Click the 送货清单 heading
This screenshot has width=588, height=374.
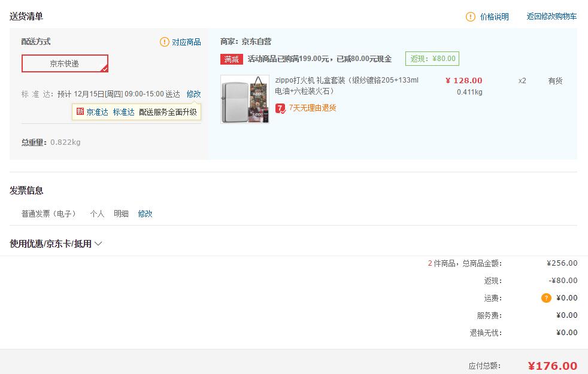(x=26, y=17)
